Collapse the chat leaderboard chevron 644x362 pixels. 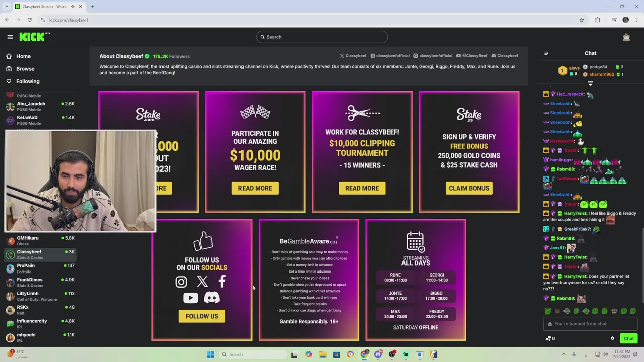pos(590,83)
